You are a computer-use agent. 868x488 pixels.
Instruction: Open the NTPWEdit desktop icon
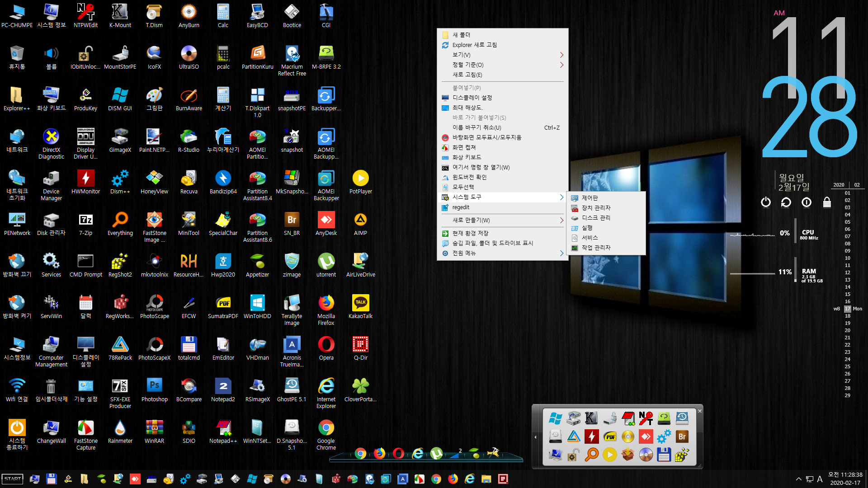tap(85, 16)
